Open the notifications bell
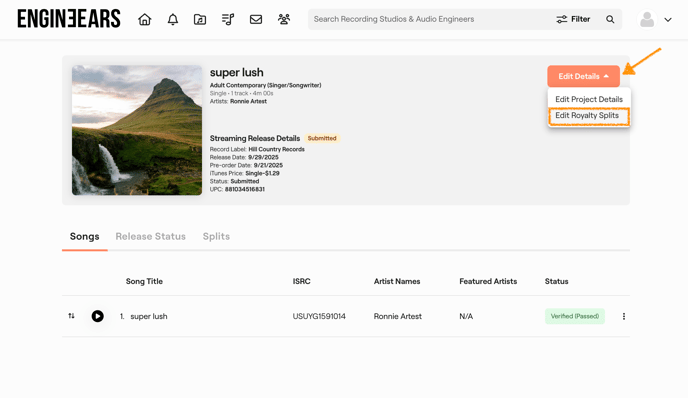 pyautogui.click(x=173, y=19)
